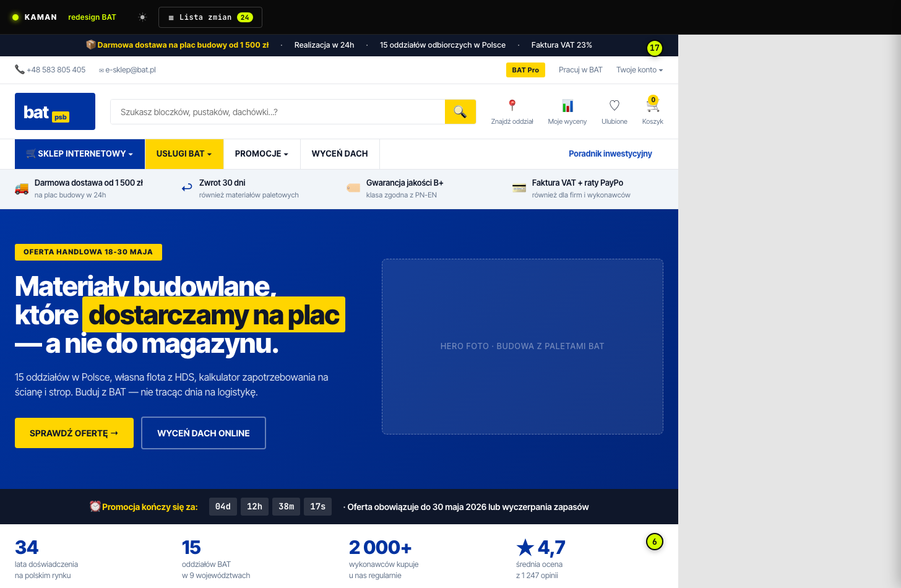The image size is (901, 588).
Task: Click the '34' years of experience stat
Action: click(x=27, y=548)
